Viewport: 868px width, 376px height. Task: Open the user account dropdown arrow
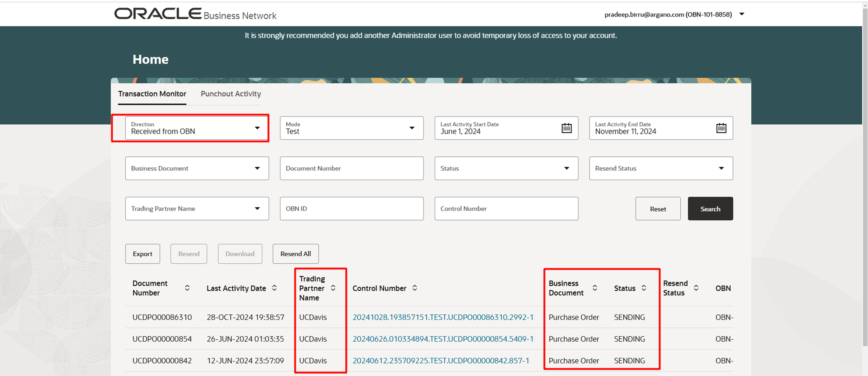click(742, 14)
